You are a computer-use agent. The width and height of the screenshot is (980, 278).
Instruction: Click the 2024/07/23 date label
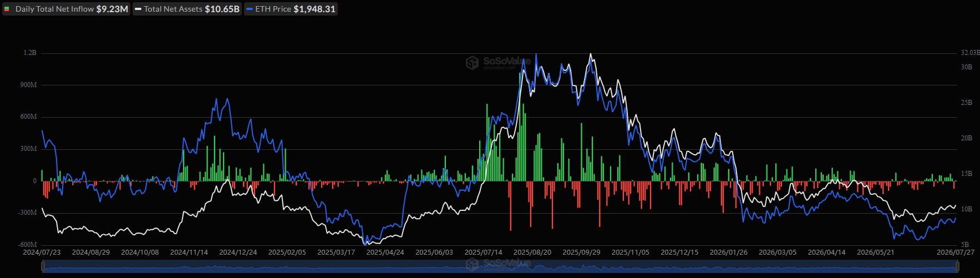coord(42,252)
